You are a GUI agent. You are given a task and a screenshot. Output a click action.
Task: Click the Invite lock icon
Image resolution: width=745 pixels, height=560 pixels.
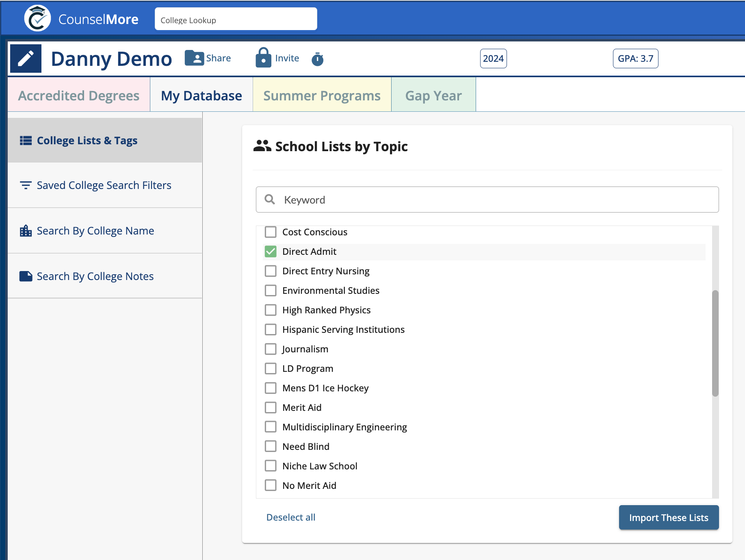pyautogui.click(x=263, y=58)
